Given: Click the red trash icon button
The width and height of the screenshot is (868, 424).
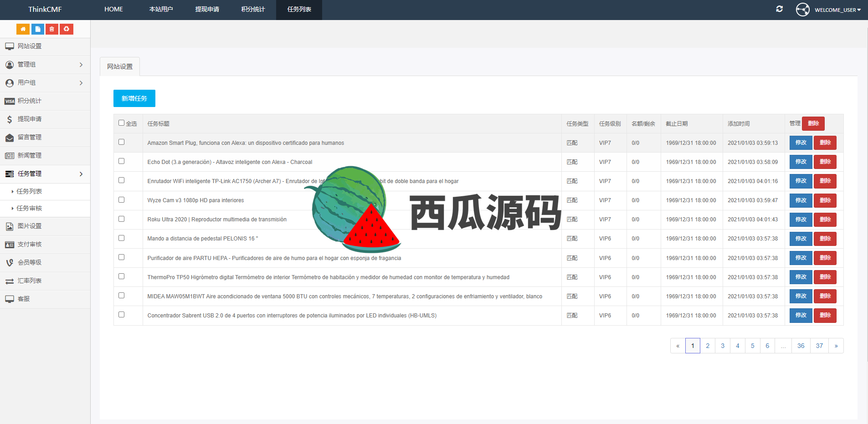Looking at the screenshot, I should tap(52, 29).
